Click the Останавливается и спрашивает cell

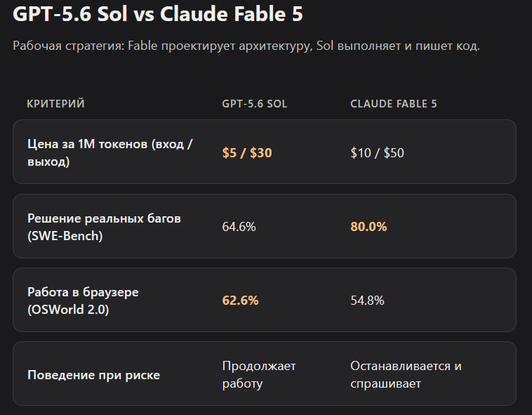[x=406, y=374]
